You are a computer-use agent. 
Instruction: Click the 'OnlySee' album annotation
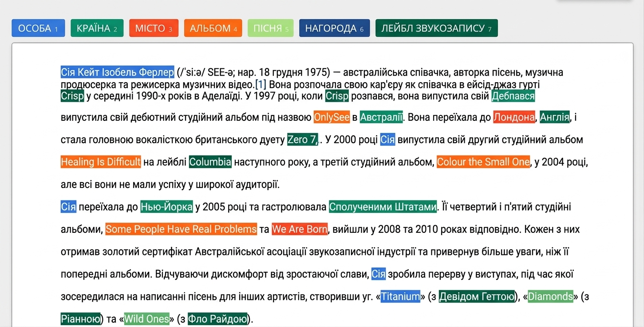pyautogui.click(x=332, y=117)
